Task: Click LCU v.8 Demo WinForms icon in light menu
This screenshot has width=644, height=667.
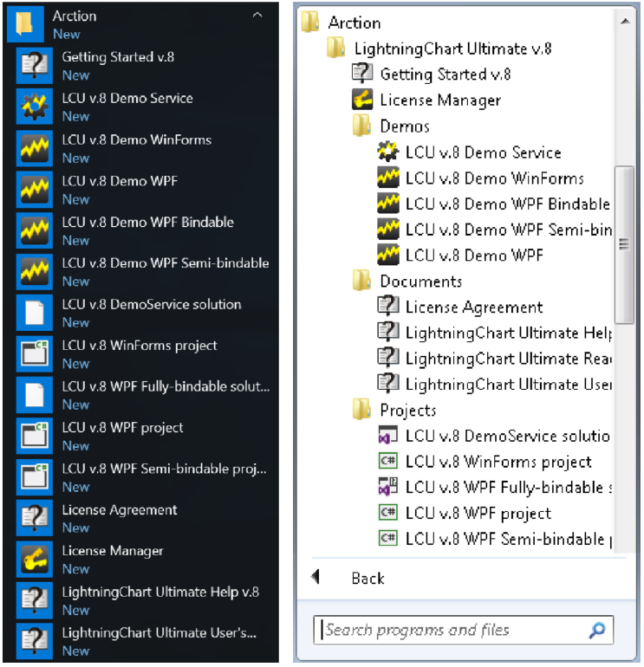Action: [387, 178]
